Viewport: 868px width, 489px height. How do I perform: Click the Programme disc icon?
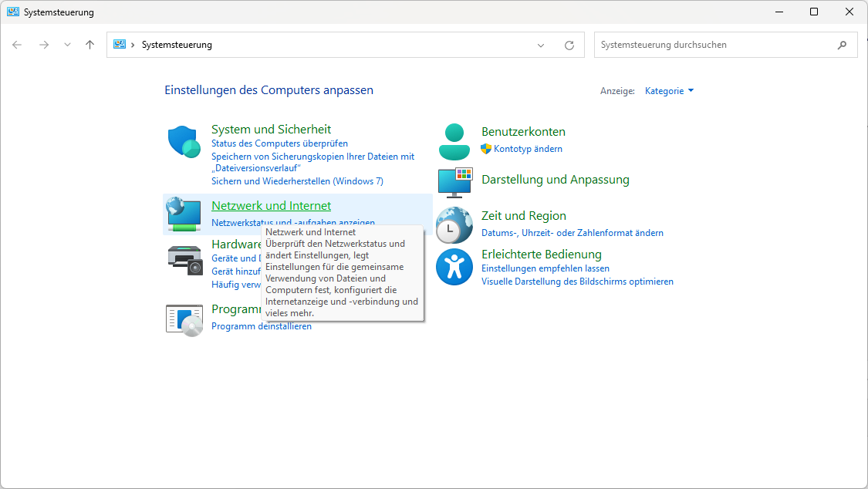[x=184, y=318]
